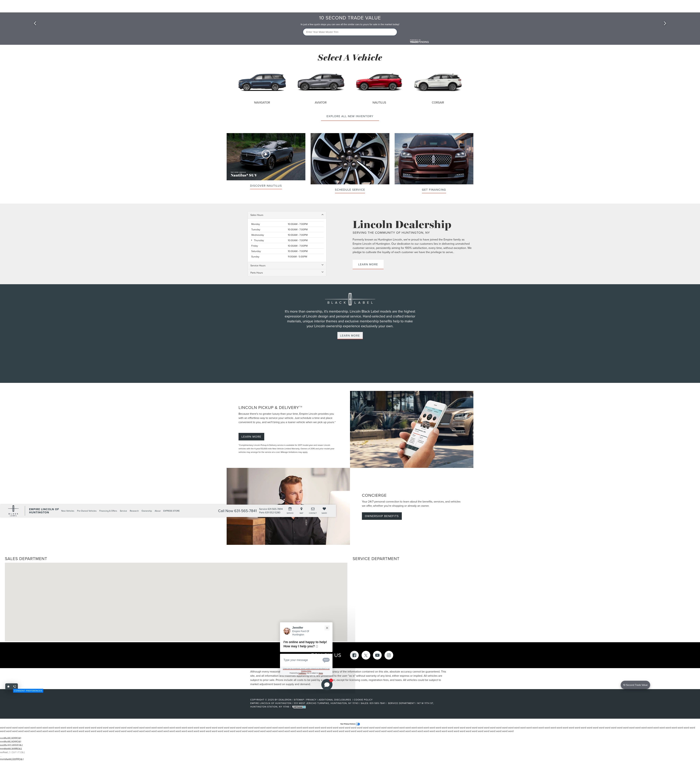Click the Sales Department map area
Screen dimensions: 700x761
[176, 602]
